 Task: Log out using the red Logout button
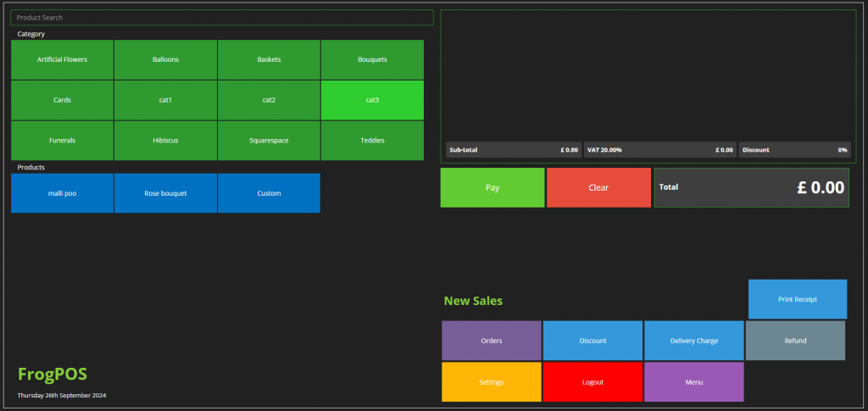[x=593, y=382]
